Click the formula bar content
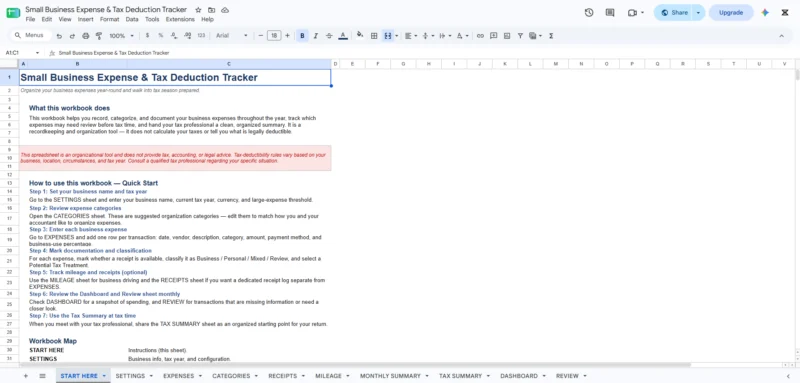The width and height of the screenshot is (800, 383). [114, 53]
